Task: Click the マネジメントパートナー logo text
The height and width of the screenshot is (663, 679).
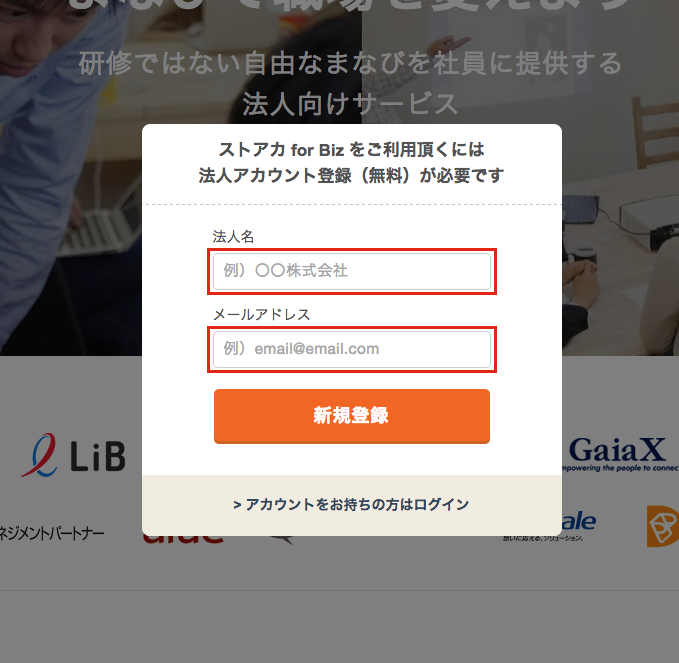Action: (x=52, y=533)
